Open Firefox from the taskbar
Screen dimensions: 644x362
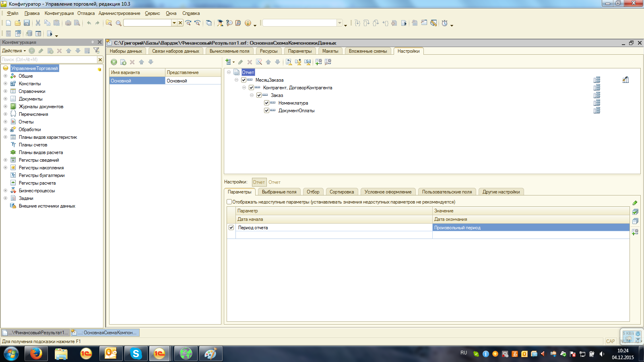[36, 354]
